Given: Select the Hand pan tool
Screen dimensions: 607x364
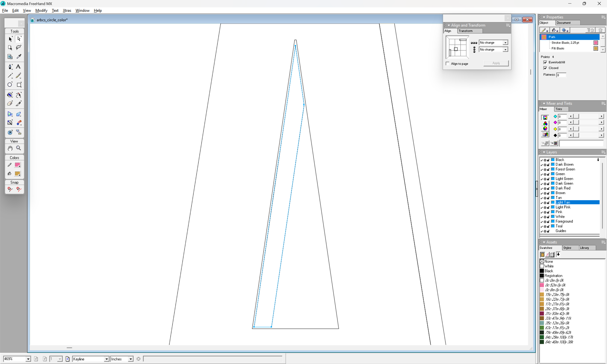Looking at the screenshot, I should pos(10,148).
